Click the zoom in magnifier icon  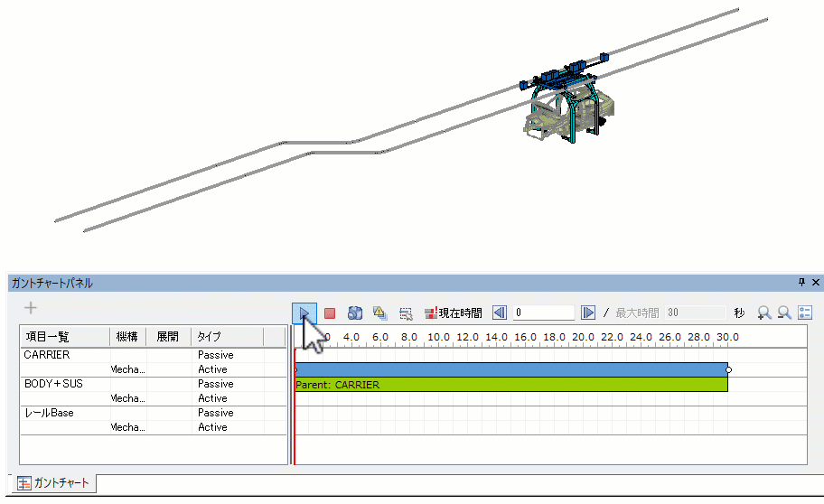pos(764,313)
